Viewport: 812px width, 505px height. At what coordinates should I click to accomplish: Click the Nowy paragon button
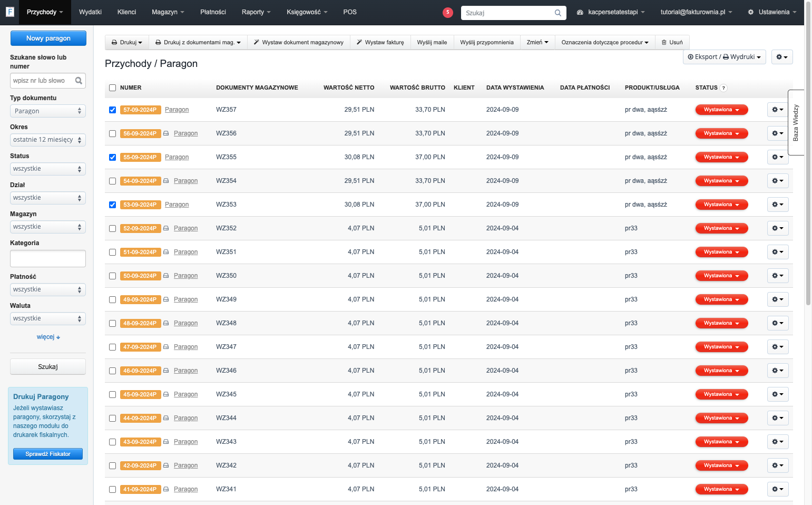[48, 38]
